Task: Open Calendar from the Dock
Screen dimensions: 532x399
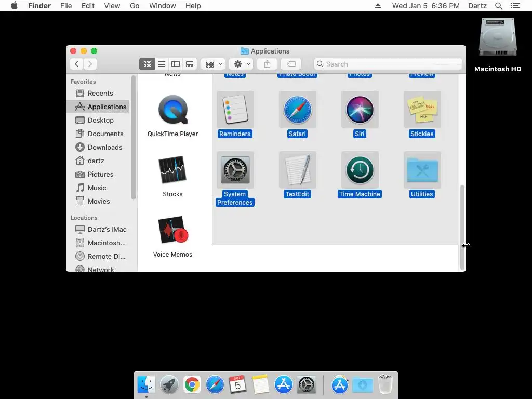Action: point(237,384)
